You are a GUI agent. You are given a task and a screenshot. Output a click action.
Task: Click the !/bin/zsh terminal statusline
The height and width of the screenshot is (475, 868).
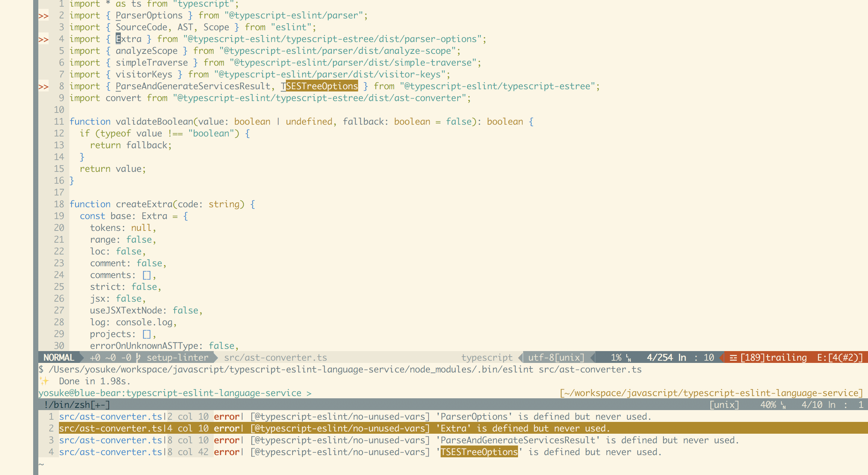click(77, 405)
